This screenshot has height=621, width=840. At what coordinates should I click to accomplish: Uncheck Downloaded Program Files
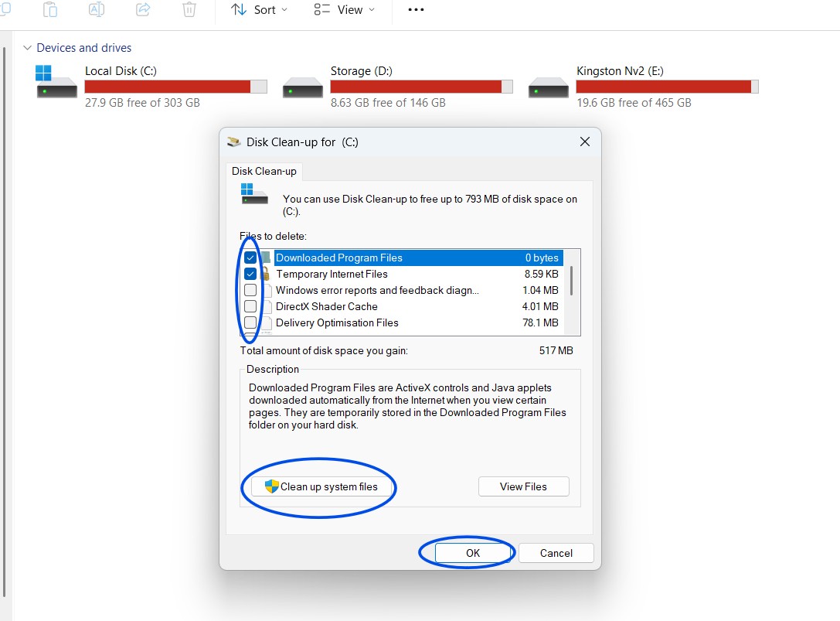coord(250,258)
